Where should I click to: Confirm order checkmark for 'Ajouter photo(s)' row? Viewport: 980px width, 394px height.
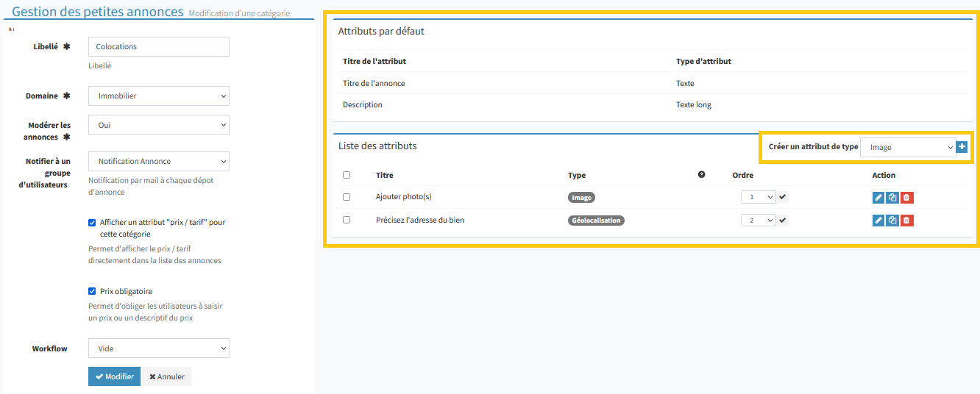783,197
